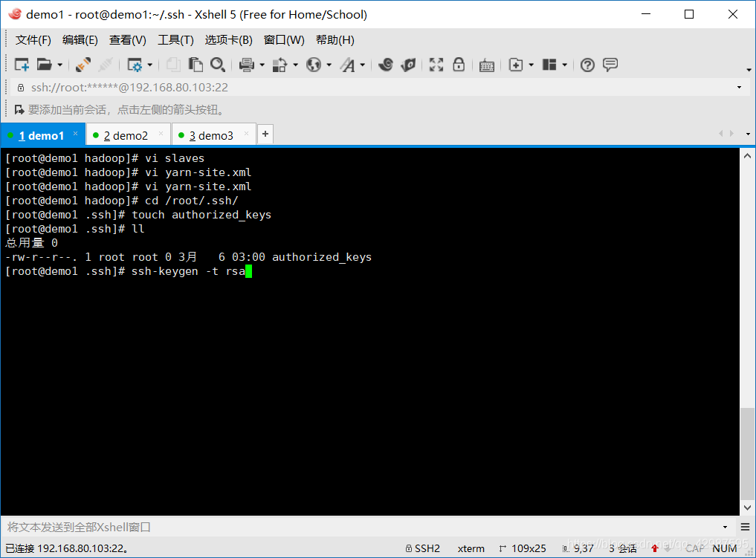The height and width of the screenshot is (558, 756).
Task: Click the toolbar overflow arrow
Action: coord(749,70)
